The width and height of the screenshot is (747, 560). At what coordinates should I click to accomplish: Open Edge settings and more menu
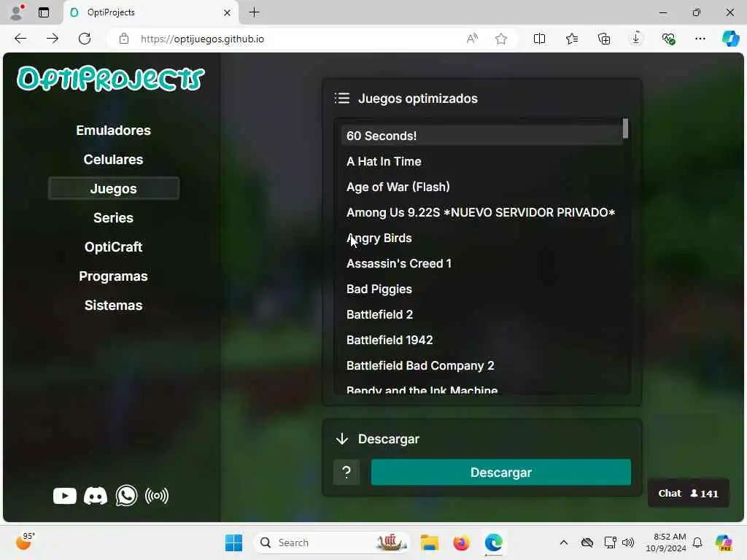pyautogui.click(x=700, y=39)
